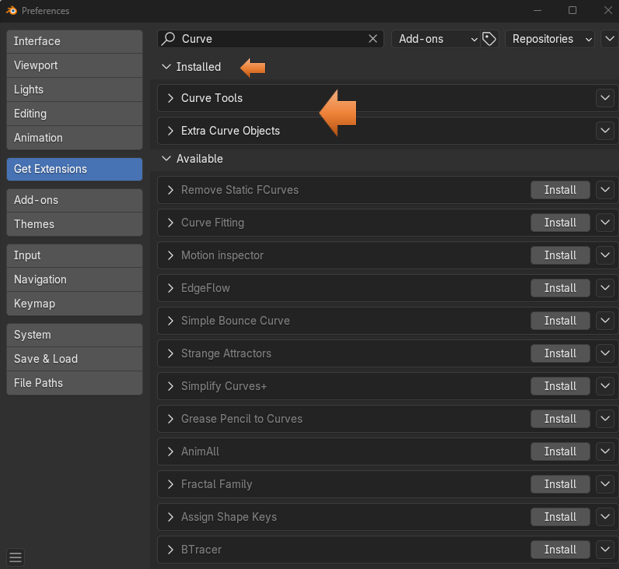Clear the Curve search text
This screenshot has width=619, height=569.
click(373, 39)
